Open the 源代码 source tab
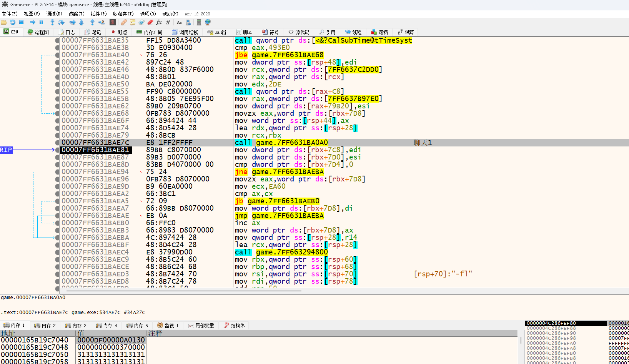Screen dimensions: 629x364 (299, 32)
